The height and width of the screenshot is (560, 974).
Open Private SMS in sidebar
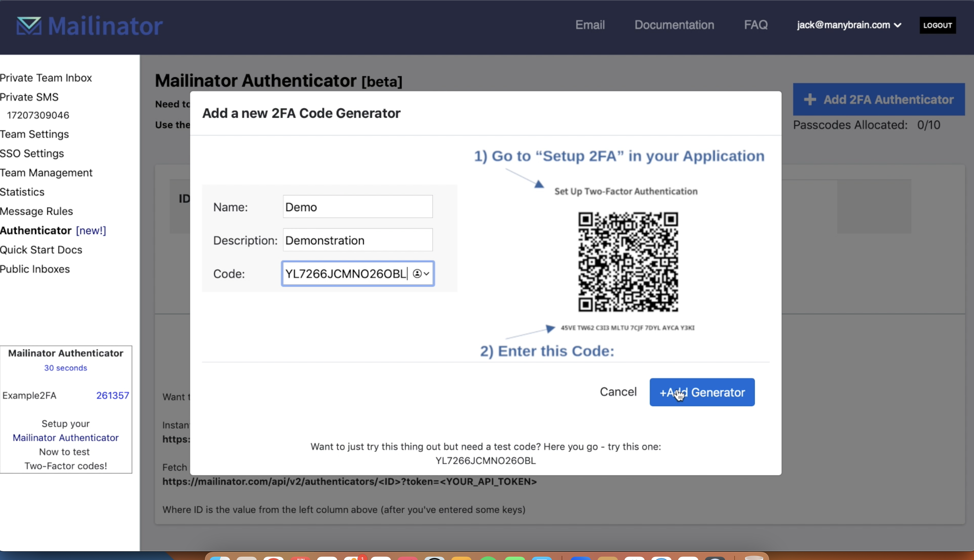(x=29, y=97)
